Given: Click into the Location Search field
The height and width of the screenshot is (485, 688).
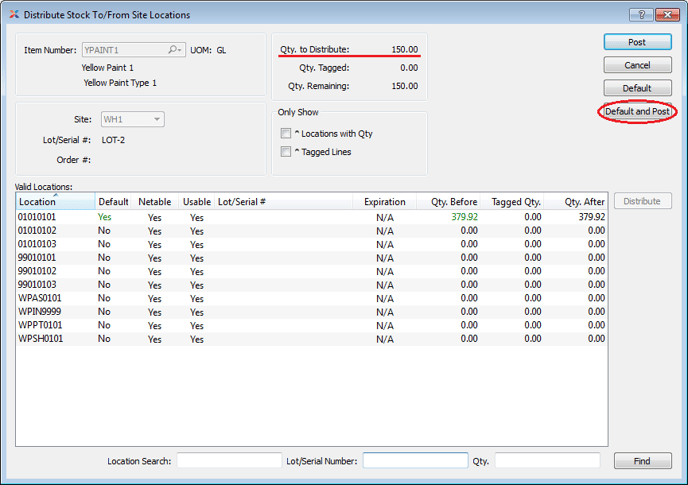Looking at the screenshot, I should [229, 461].
